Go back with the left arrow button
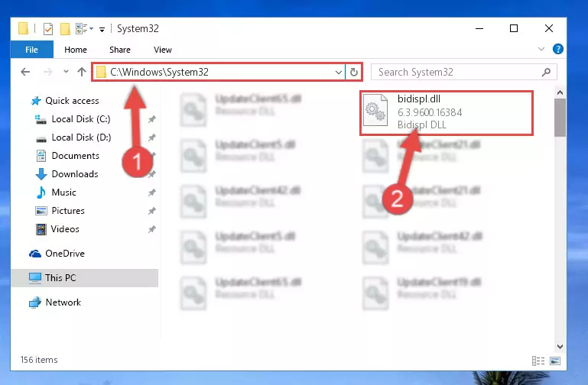This screenshot has height=385, width=588. [x=25, y=72]
